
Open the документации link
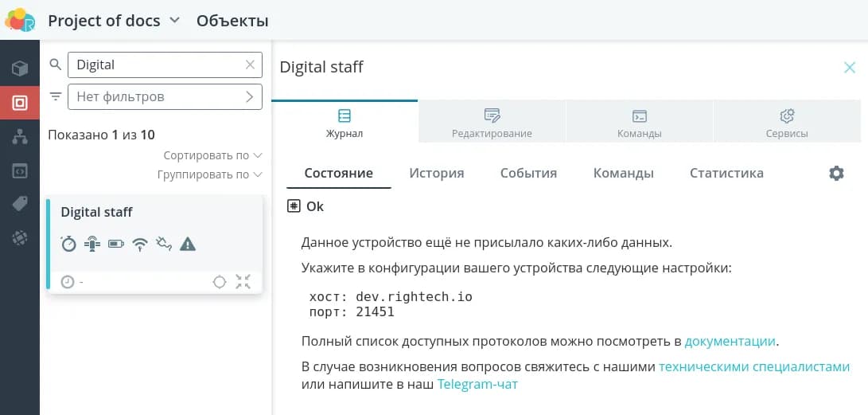(x=730, y=342)
